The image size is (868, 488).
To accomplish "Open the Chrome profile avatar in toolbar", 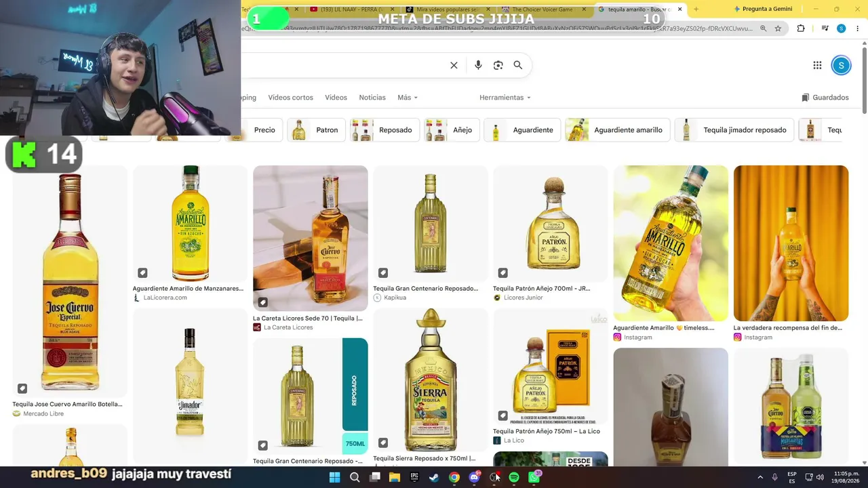I will point(841,28).
